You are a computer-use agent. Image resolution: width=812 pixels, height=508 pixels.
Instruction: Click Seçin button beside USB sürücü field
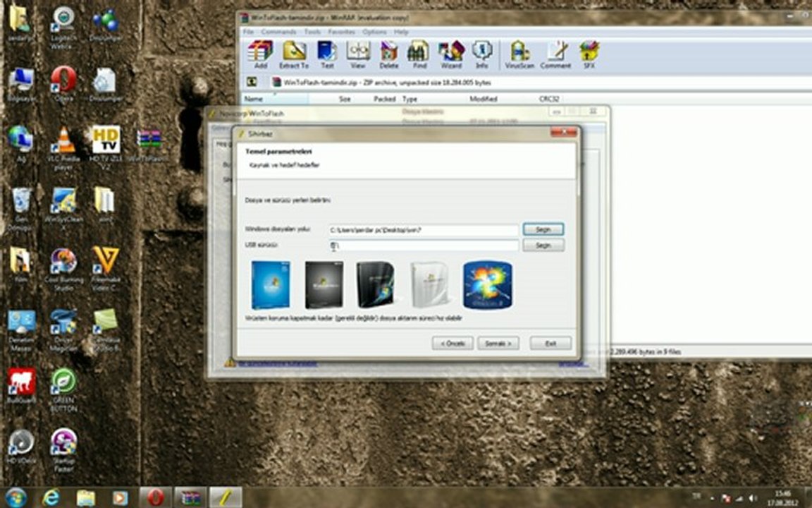click(x=543, y=246)
